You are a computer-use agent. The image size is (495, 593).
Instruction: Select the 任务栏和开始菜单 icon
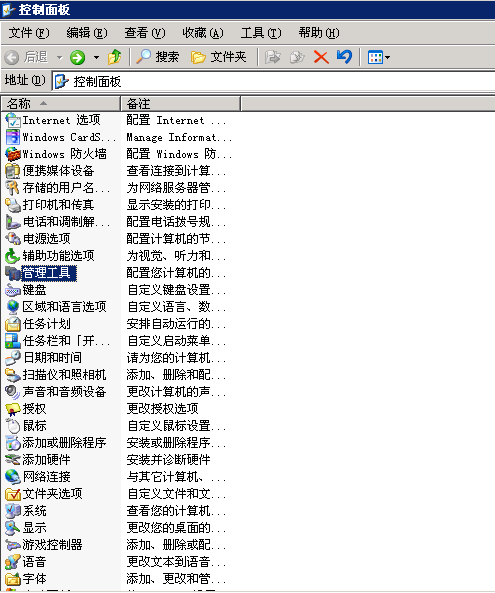click(12, 341)
